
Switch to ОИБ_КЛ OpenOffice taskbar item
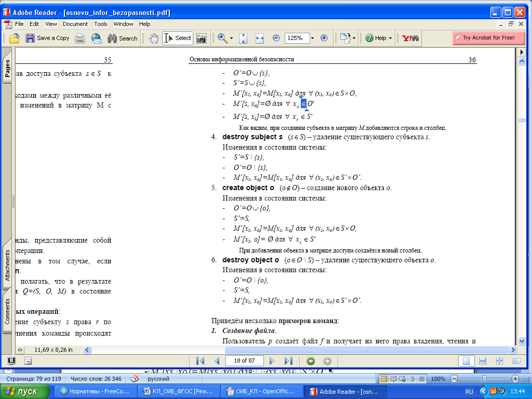(x=262, y=392)
